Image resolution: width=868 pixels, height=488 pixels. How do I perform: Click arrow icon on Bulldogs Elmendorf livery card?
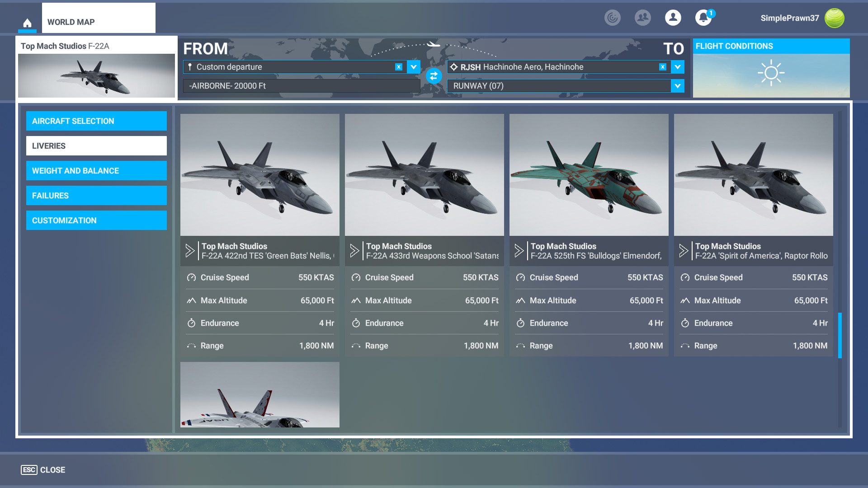tap(519, 251)
